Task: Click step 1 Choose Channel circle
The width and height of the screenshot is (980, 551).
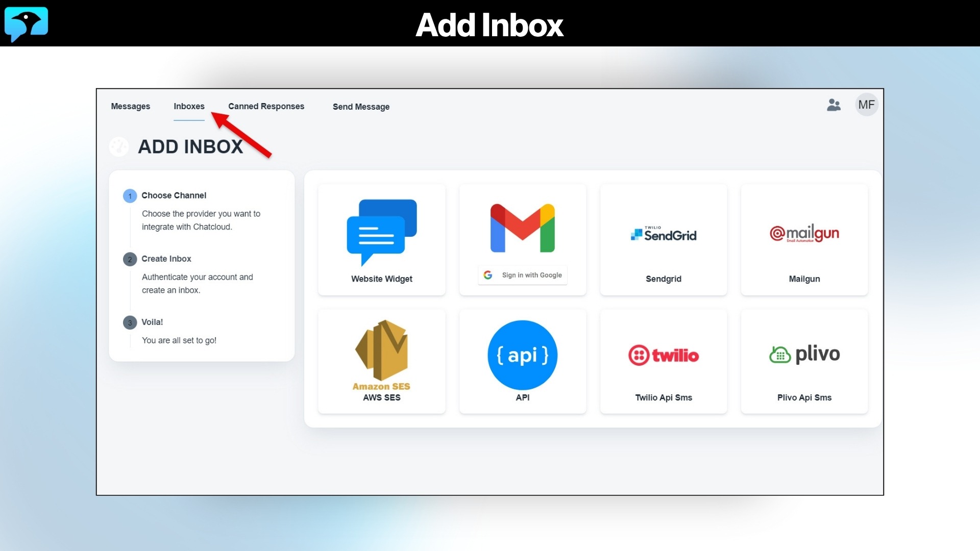Action: 130,195
